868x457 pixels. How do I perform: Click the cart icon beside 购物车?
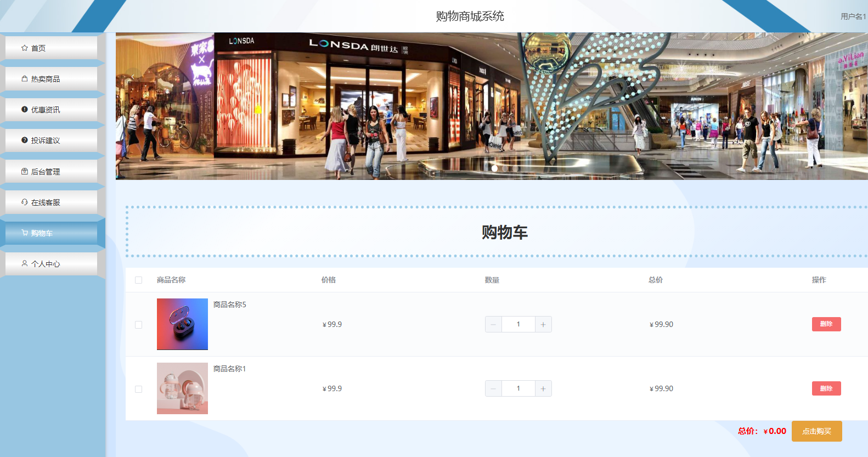(x=25, y=233)
